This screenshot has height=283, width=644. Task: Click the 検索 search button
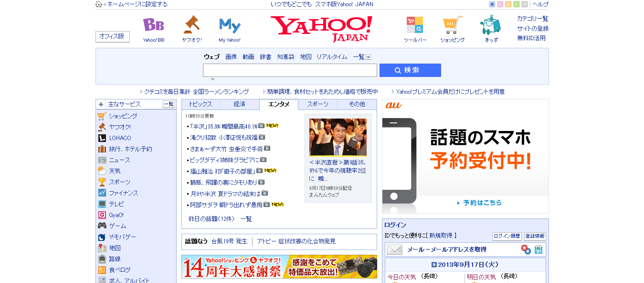click(x=410, y=70)
